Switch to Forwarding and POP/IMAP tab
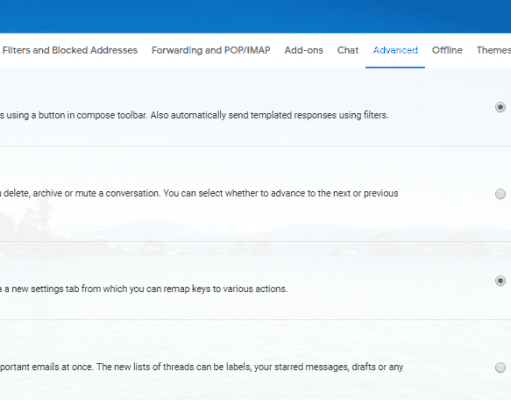Screen dimensions: 511x400 pos(211,50)
